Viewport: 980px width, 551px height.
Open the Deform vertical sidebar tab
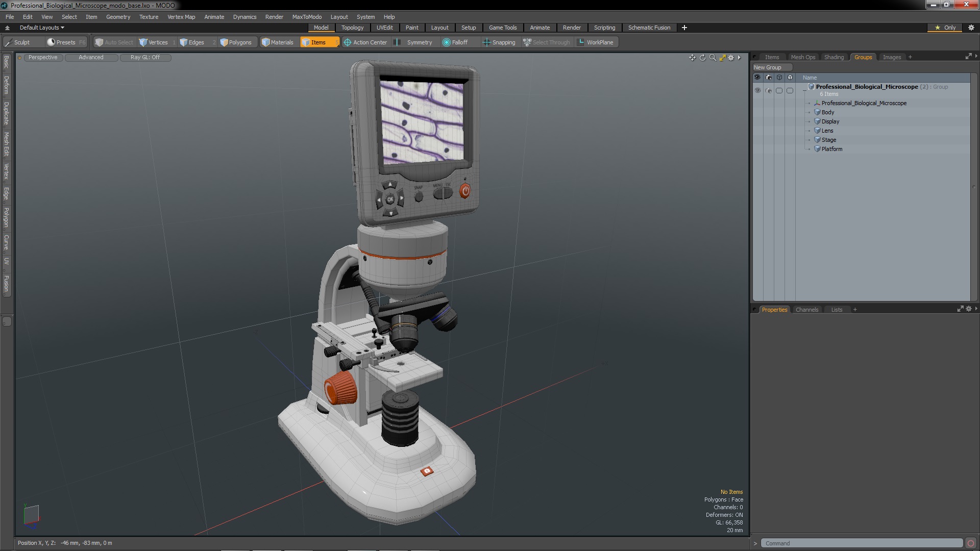(x=6, y=85)
